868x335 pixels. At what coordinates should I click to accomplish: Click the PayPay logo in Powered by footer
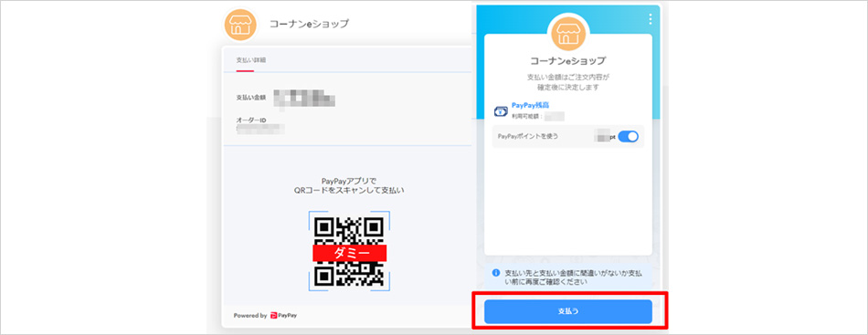(283, 316)
